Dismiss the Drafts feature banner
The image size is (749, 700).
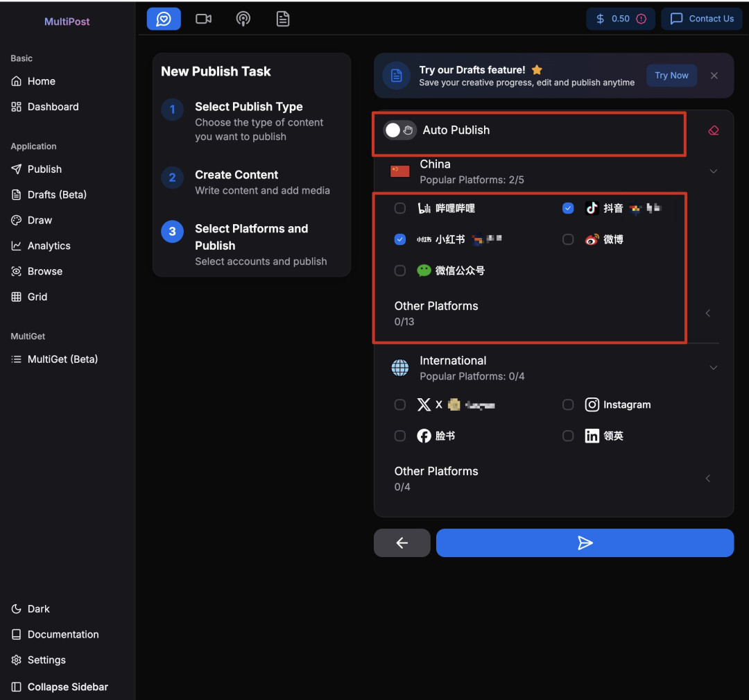tap(714, 76)
